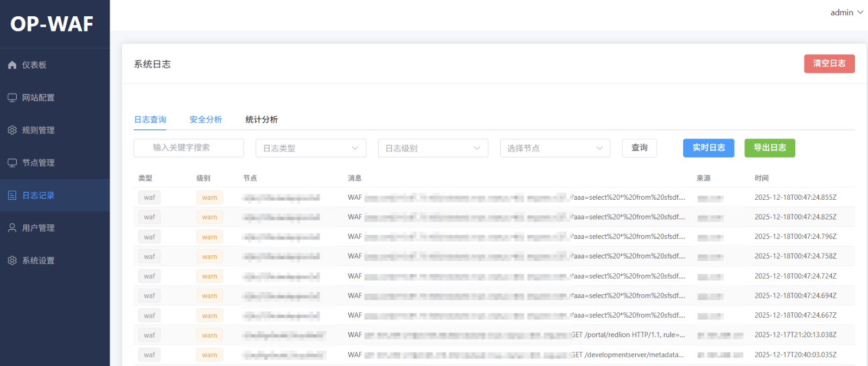Switch to the 安全分析 tab
The height and width of the screenshot is (366, 868).
(206, 119)
